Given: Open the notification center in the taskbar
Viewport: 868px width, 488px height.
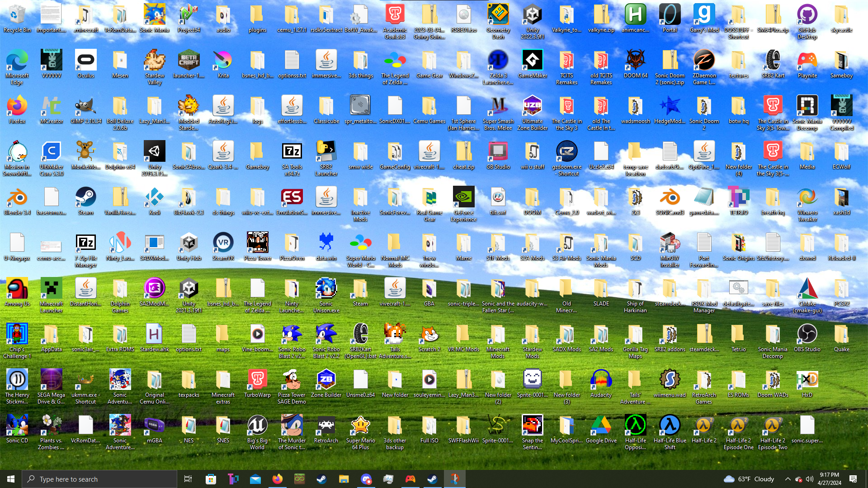Looking at the screenshot, I should tap(854, 479).
